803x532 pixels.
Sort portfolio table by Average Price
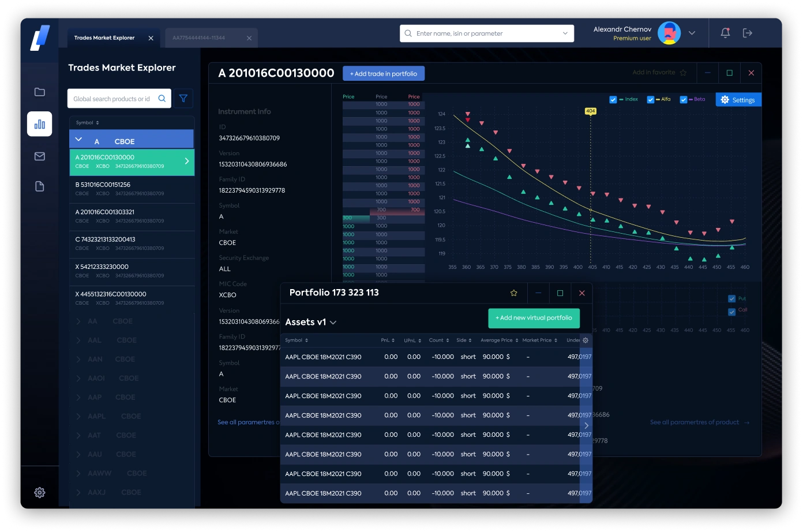500,340
